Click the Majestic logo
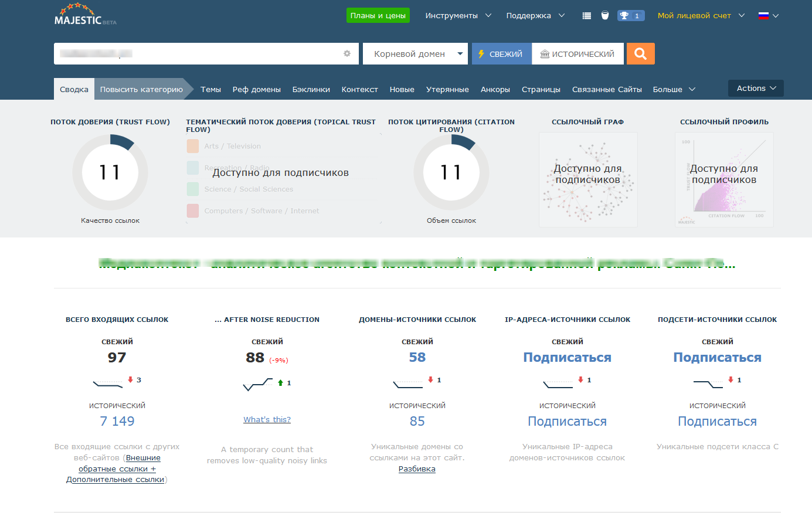This screenshot has width=812, height=526. pos(85,15)
